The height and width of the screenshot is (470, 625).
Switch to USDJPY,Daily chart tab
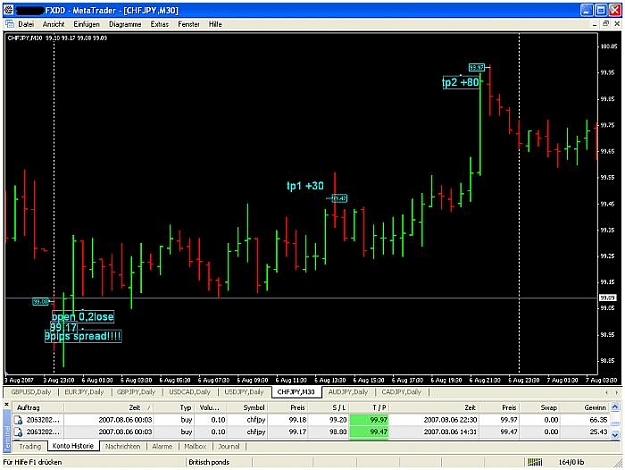pos(244,392)
